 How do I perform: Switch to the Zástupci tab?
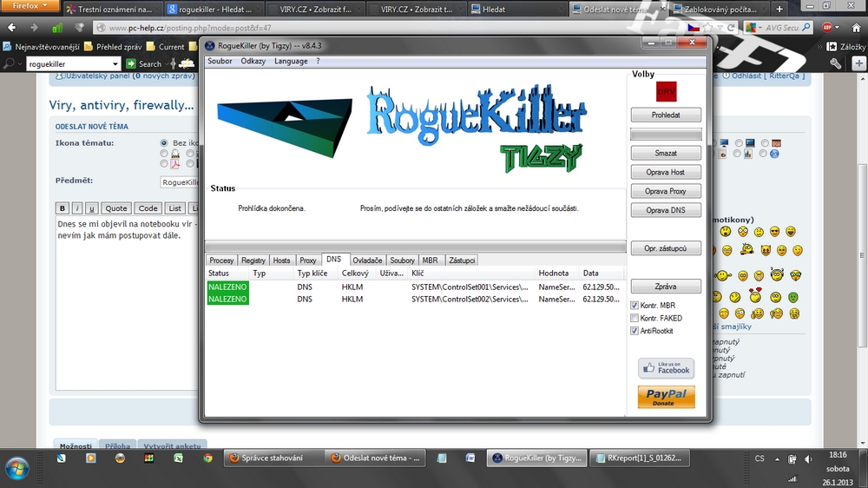[463, 260]
